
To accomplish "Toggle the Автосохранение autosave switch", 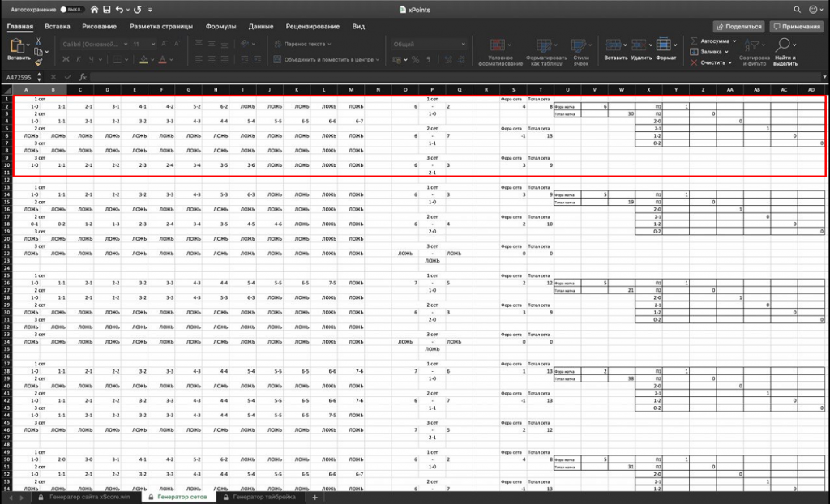I will tap(72, 10).
